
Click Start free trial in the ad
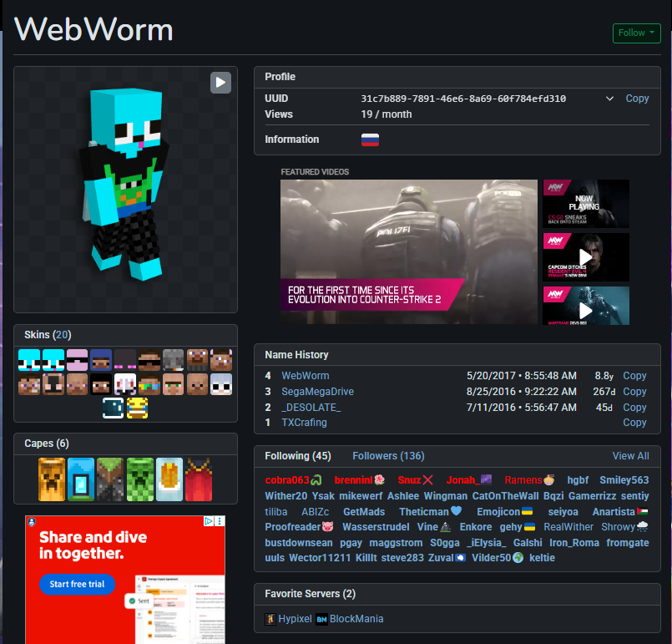[x=77, y=584]
